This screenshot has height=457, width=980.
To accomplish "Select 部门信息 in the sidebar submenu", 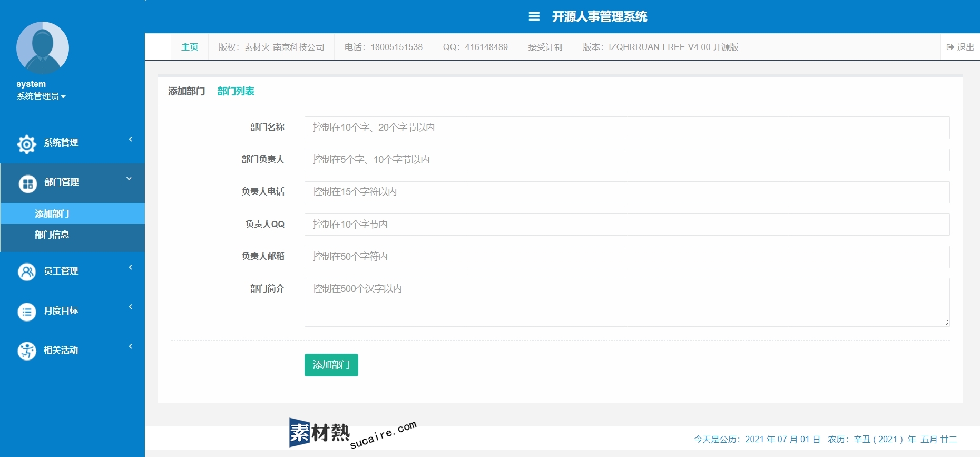I will (x=73, y=235).
